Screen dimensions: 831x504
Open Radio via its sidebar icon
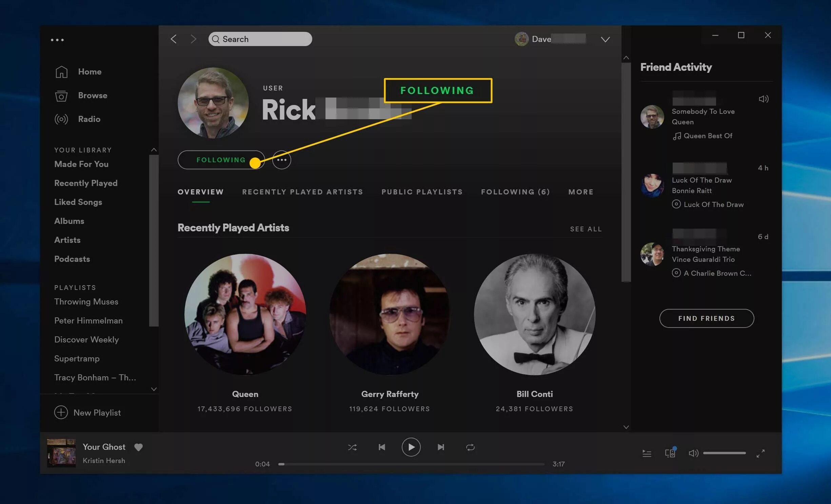click(x=61, y=119)
